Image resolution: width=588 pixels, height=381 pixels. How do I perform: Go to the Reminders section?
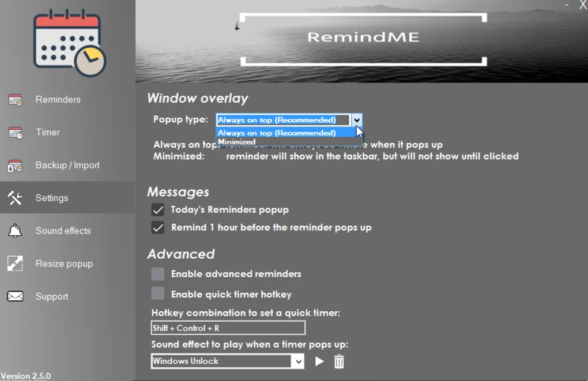(58, 99)
